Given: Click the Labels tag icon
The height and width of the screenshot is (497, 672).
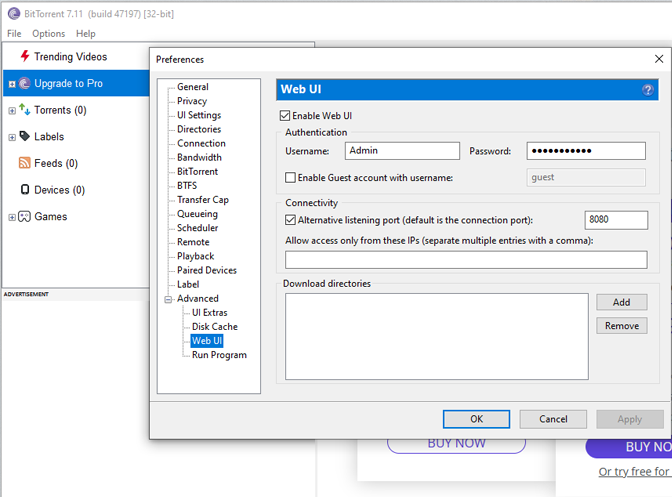Looking at the screenshot, I should (x=25, y=136).
